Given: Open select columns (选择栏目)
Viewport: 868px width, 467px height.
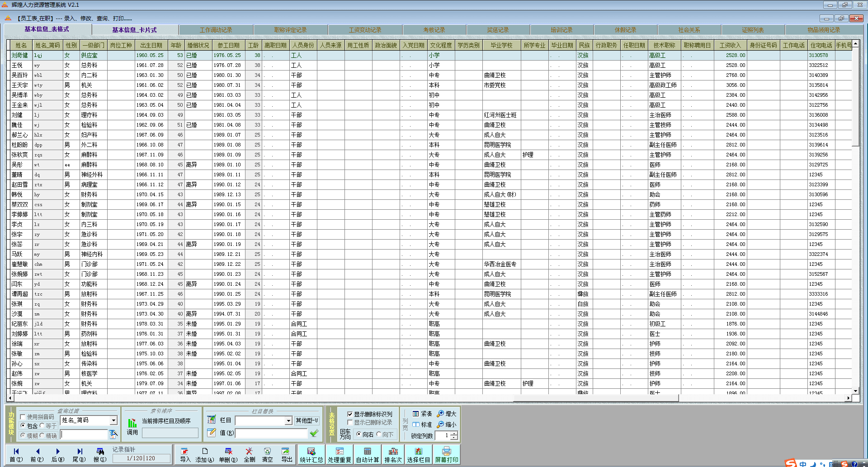Looking at the screenshot, I should pos(419,454).
